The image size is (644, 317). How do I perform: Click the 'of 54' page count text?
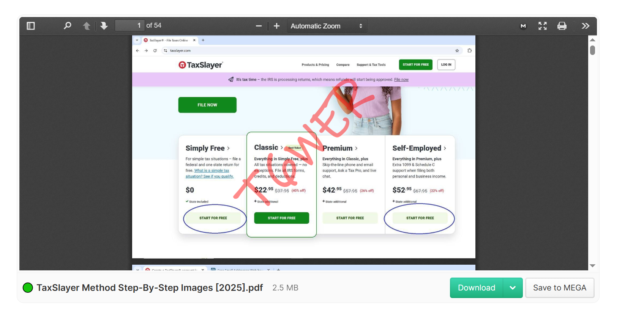pos(154,25)
